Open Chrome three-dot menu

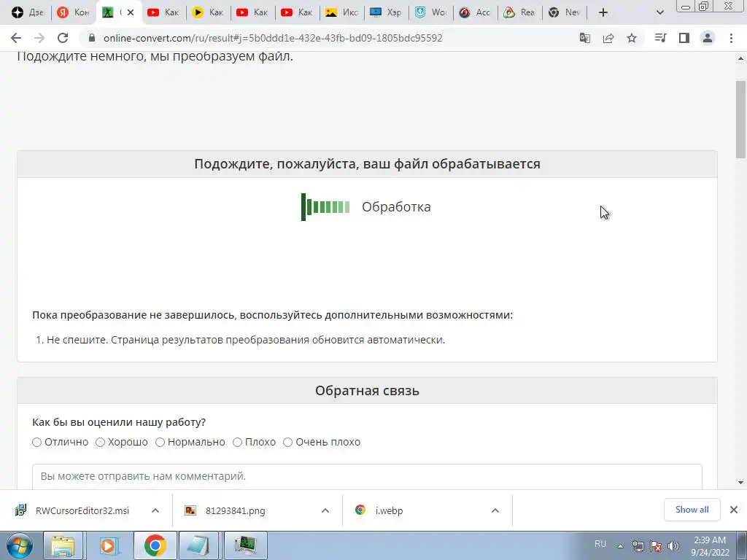point(731,38)
